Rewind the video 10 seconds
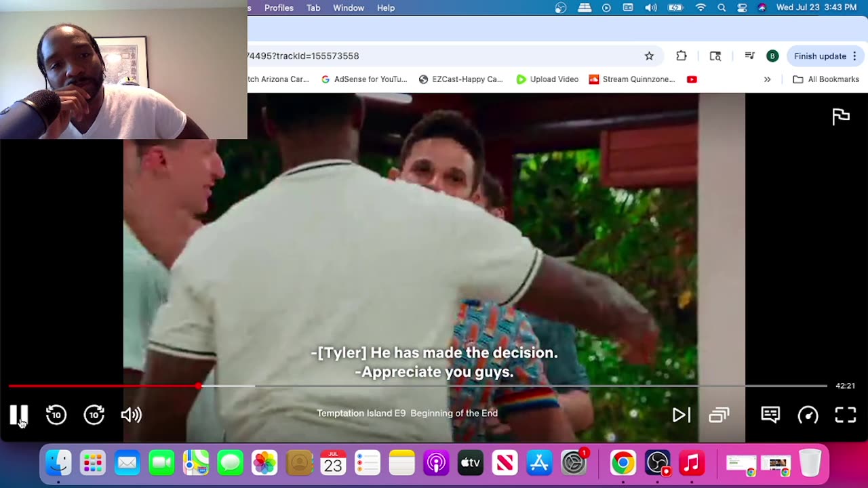Viewport: 868px width, 488px height. pyautogui.click(x=56, y=415)
